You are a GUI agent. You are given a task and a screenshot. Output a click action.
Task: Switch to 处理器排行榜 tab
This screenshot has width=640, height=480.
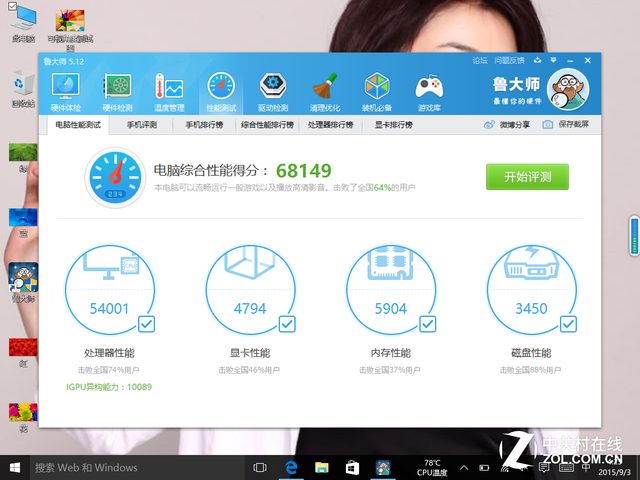[x=331, y=125]
